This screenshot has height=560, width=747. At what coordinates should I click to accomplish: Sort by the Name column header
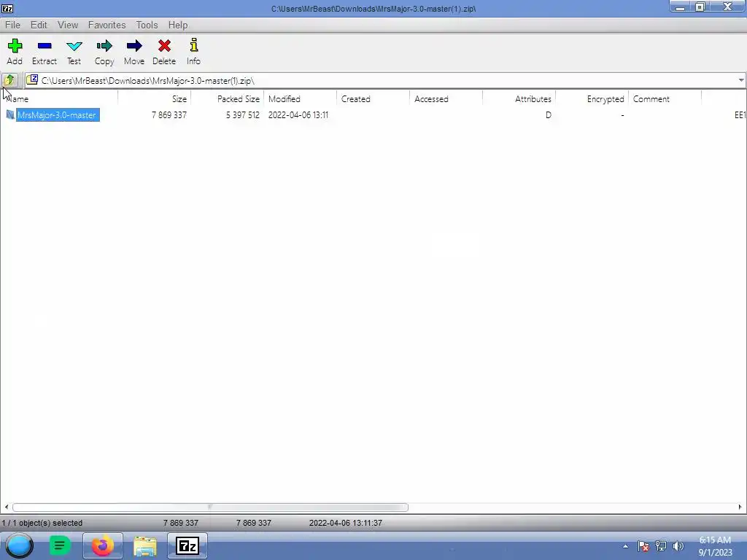(x=59, y=98)
